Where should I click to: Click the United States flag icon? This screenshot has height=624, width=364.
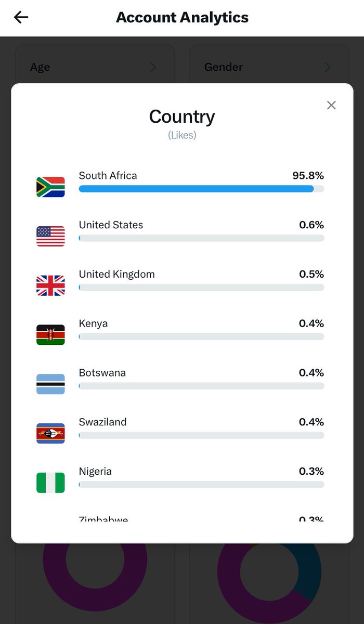click(x=50, y=236)
